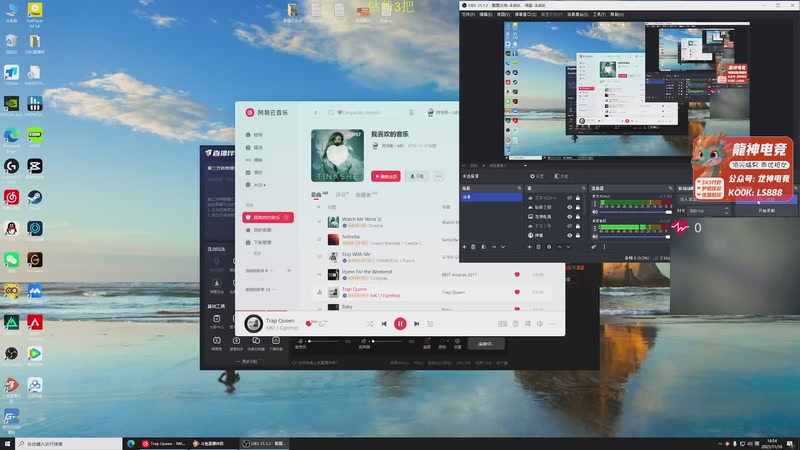800x450 pixels.
Task: Go to the previous track
Action: 384,323
